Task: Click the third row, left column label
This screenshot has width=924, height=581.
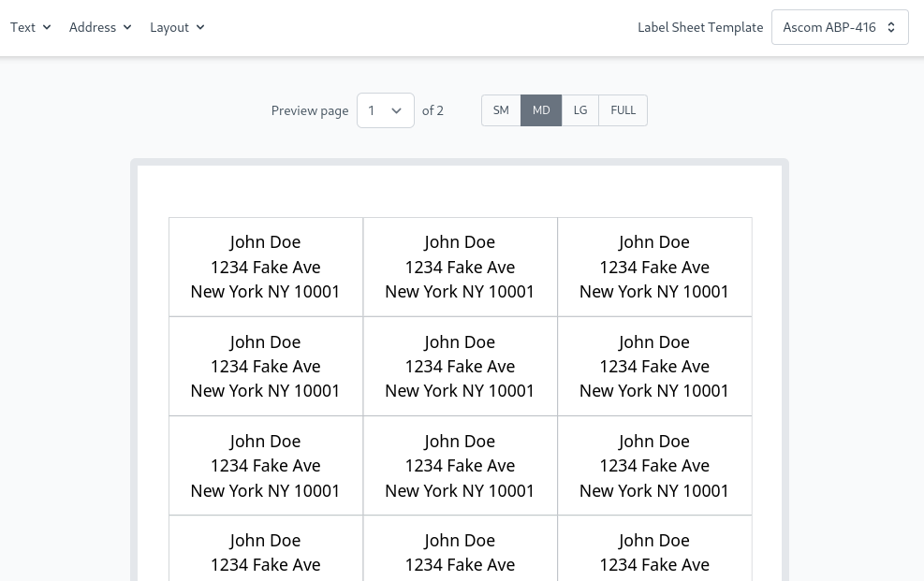Action: point(266,465)
